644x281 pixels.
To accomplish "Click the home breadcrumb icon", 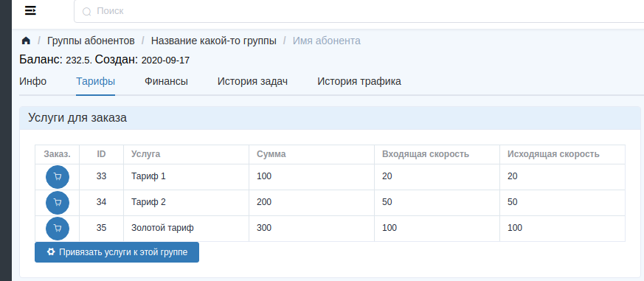I will pos(26,41).
